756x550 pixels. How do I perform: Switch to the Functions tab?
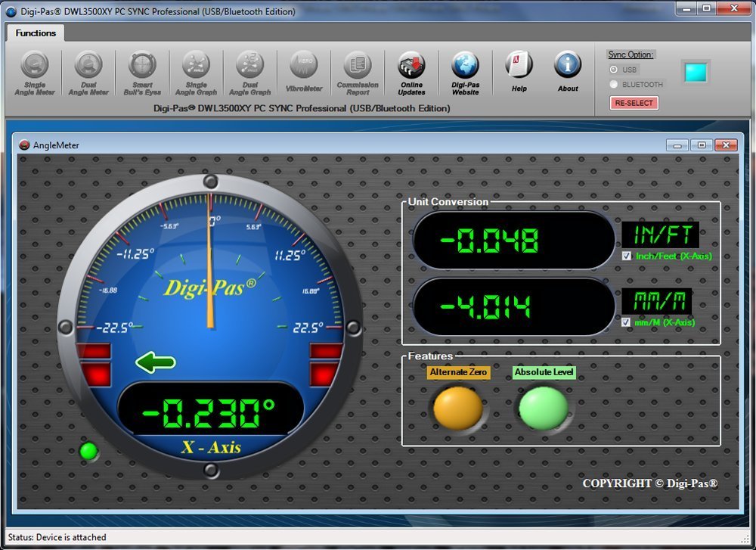pos(36,33)
